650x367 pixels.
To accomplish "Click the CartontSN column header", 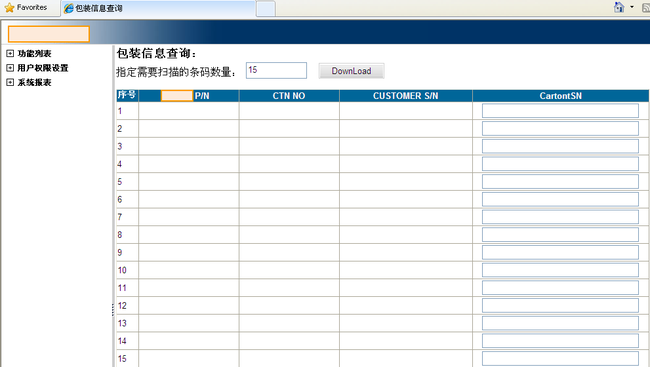I will pyautogui.click(x=560, y=96).
